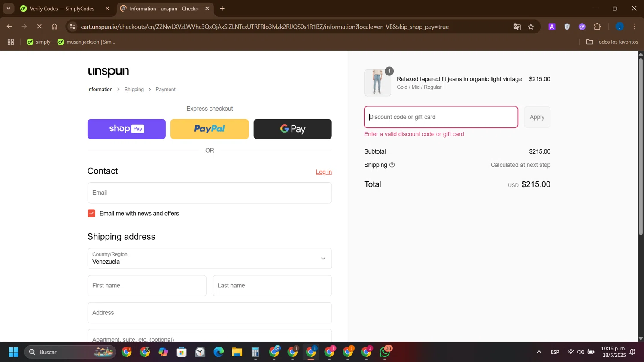Open the notification center icon
This screenshot has width=644, height=362.
click(x=633, y=352)
